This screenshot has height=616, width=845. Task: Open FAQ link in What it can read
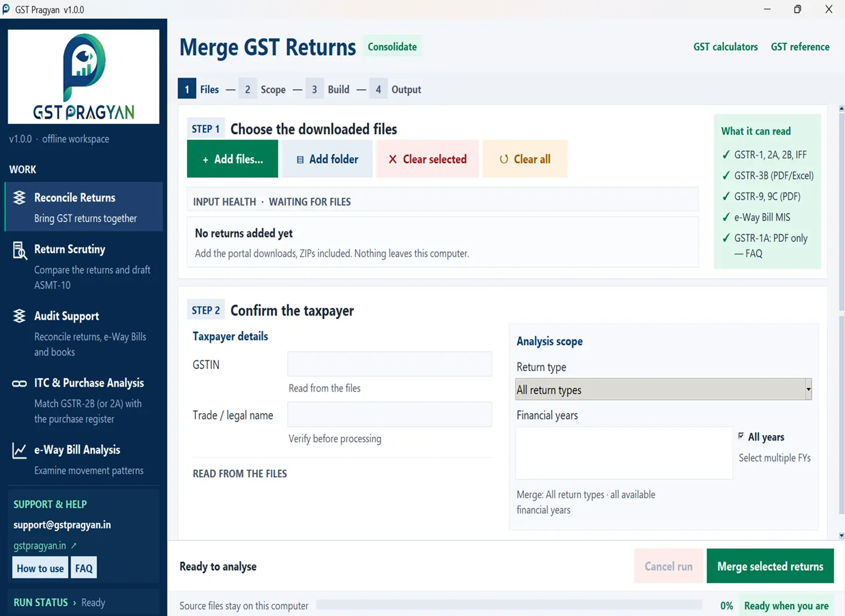pos(754,254)
